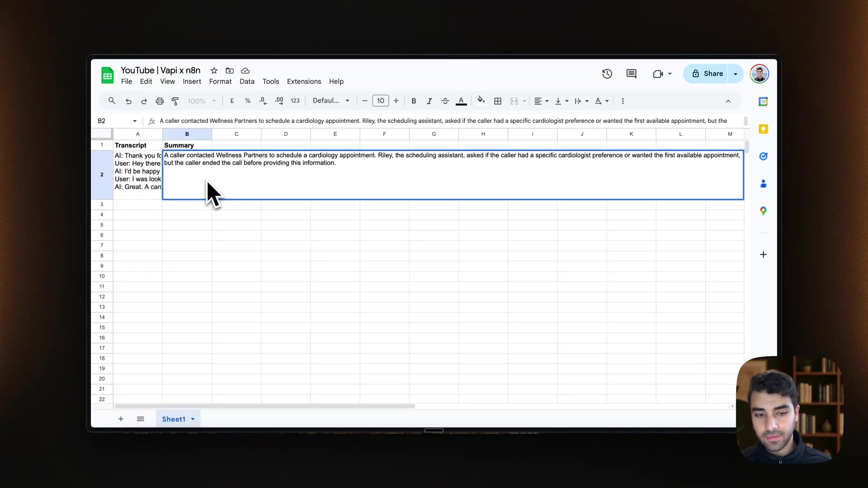Screen dimensions: 868x488
Task: Open the Share options dropdown arrow
Action: pyautogui.click(x=736, y=74)
